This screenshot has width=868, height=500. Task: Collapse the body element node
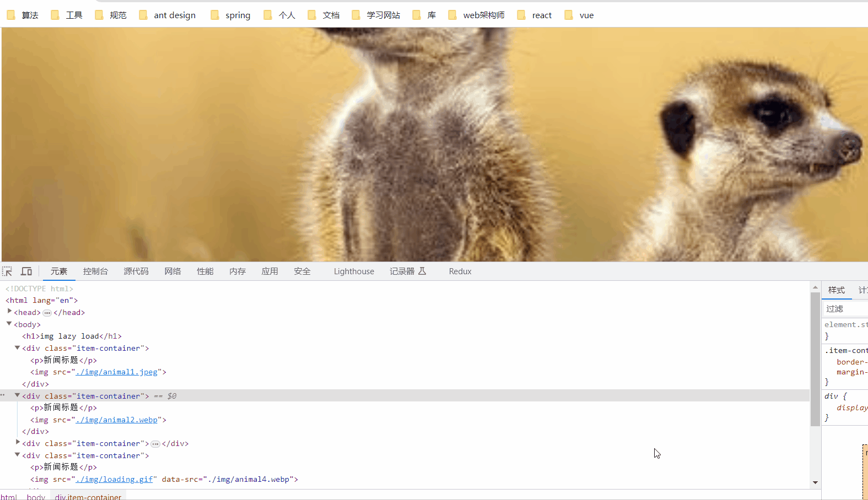pos(9,324)
